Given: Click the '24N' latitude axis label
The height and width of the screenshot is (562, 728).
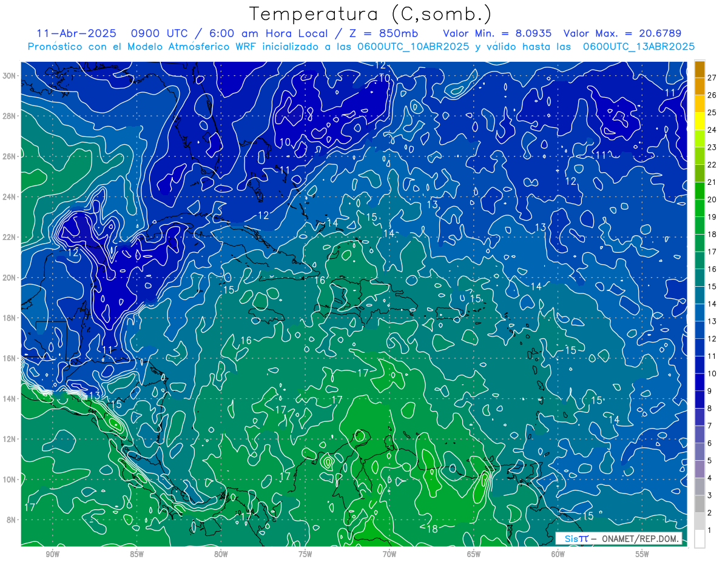Looking at the screenshot, I should pos(8,197).
